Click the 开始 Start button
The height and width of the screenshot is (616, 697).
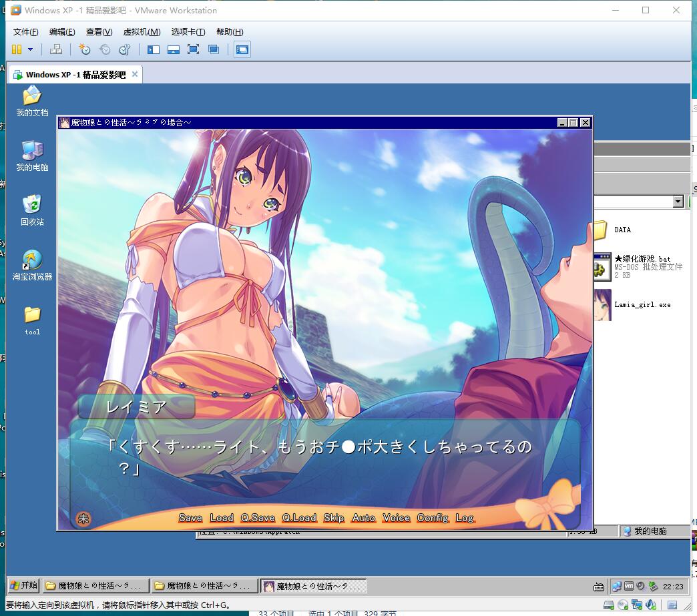coord(23,585)
